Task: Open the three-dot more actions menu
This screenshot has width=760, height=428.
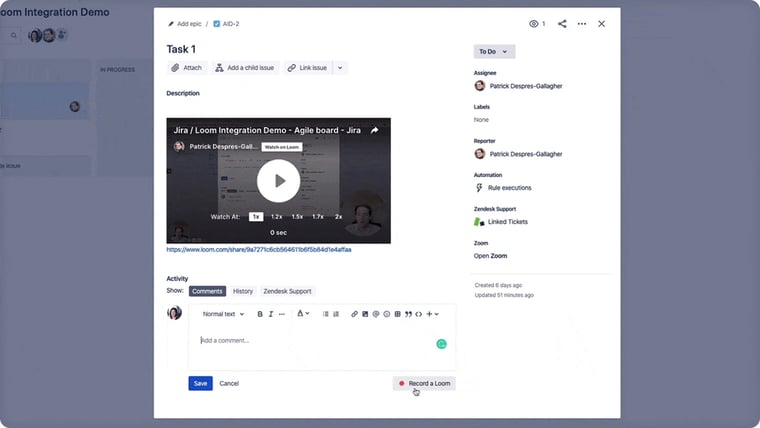Action: 582,23
